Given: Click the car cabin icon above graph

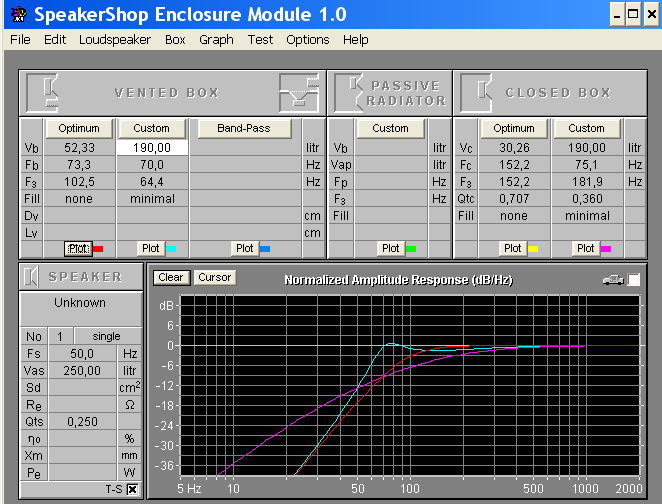Looking at the screenshot, I should (613, 279).
